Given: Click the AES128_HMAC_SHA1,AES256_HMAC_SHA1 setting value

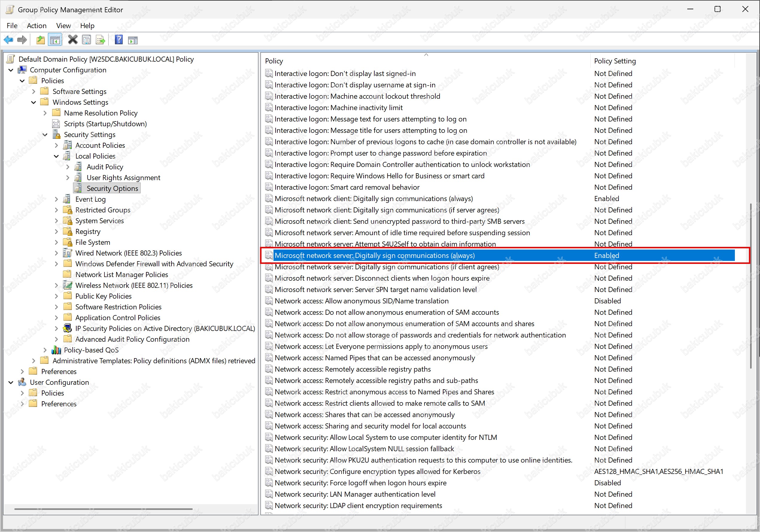Looking at the screenshot, I should (x=658, y=472).
